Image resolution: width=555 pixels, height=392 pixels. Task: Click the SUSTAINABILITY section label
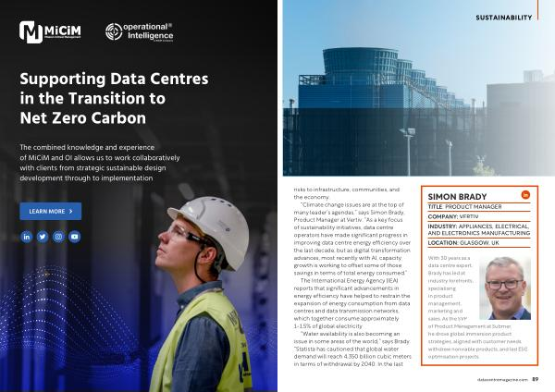click(504, 18)
